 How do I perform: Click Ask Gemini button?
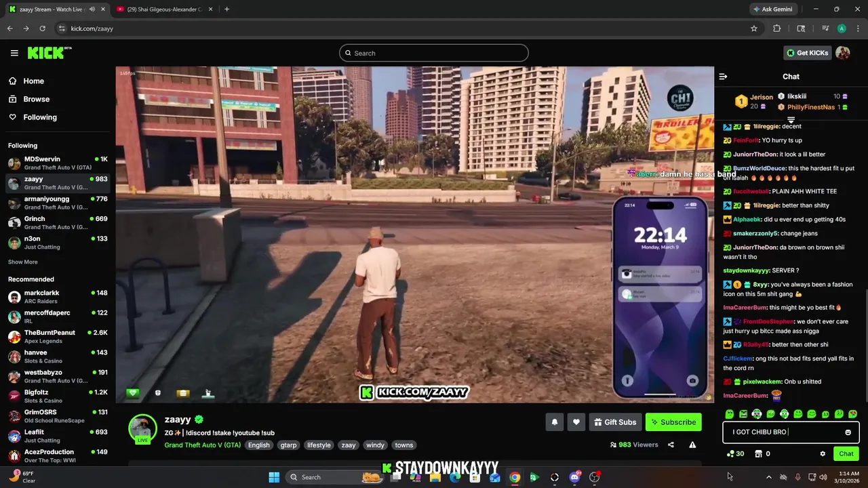[772, 9]
